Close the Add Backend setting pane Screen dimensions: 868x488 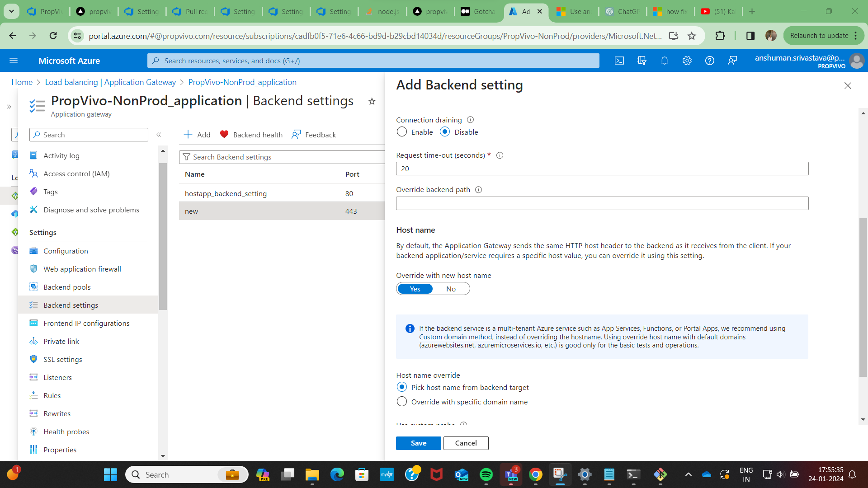(848, 85)
